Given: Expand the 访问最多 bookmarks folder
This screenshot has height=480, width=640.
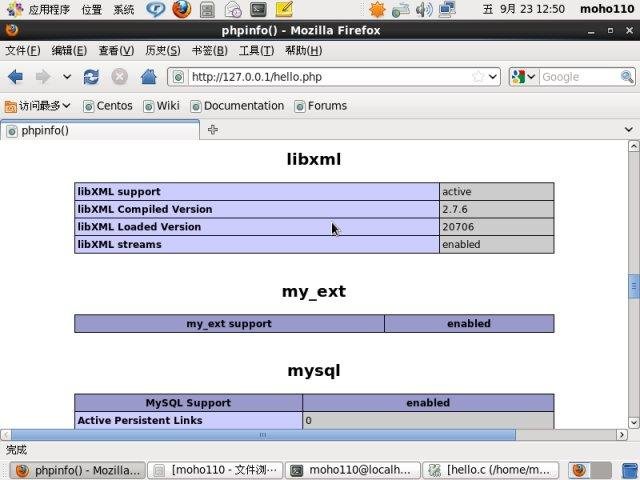Looking at the screenshot, I should pyautogui.click(x=38, y=106).
